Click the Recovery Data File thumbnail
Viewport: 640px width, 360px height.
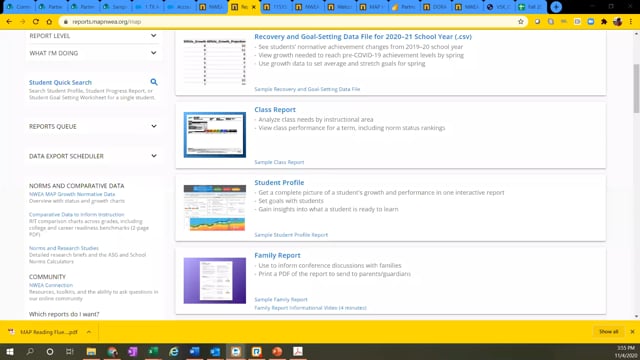(215, 62)
